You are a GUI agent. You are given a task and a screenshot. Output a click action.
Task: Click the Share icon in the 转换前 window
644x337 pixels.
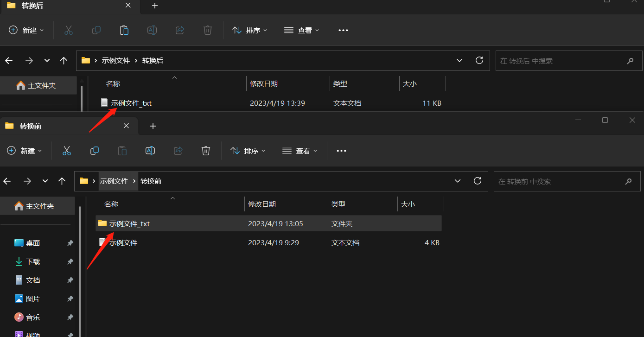tap(178, 151)
